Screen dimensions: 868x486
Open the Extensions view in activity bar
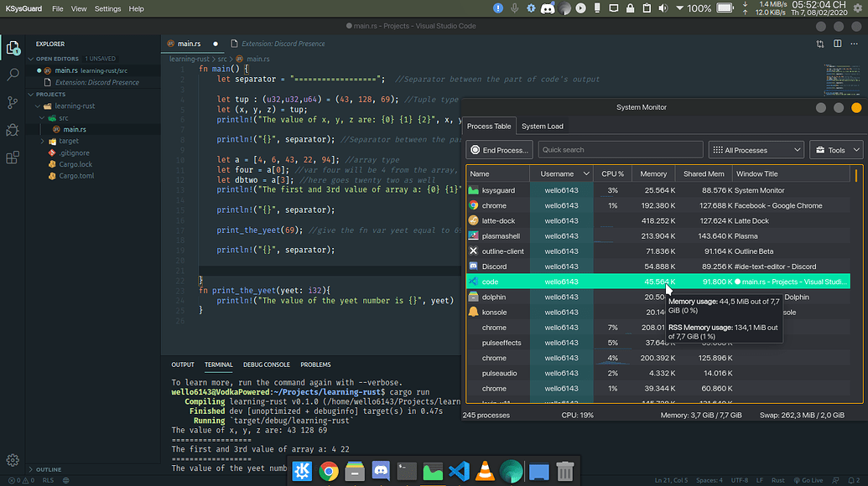[x=13, y=158]
